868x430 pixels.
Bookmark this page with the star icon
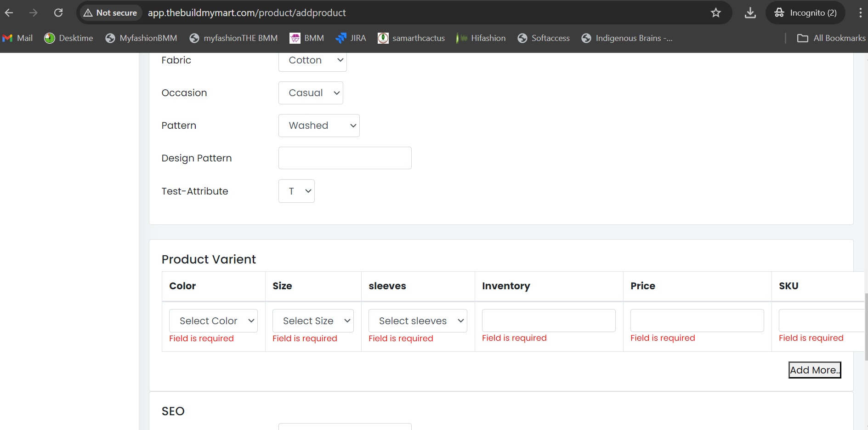coord(716,13)
